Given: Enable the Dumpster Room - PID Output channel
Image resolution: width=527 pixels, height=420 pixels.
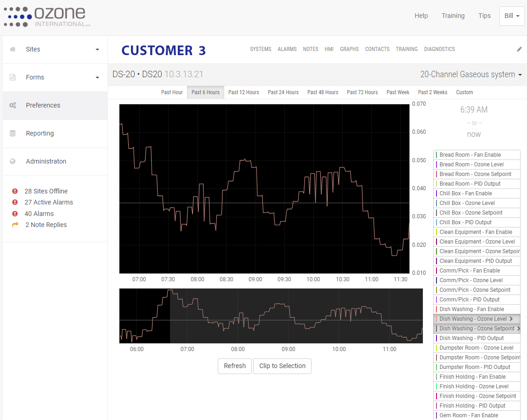Looking at the screenshot, I should click(476, 367).
